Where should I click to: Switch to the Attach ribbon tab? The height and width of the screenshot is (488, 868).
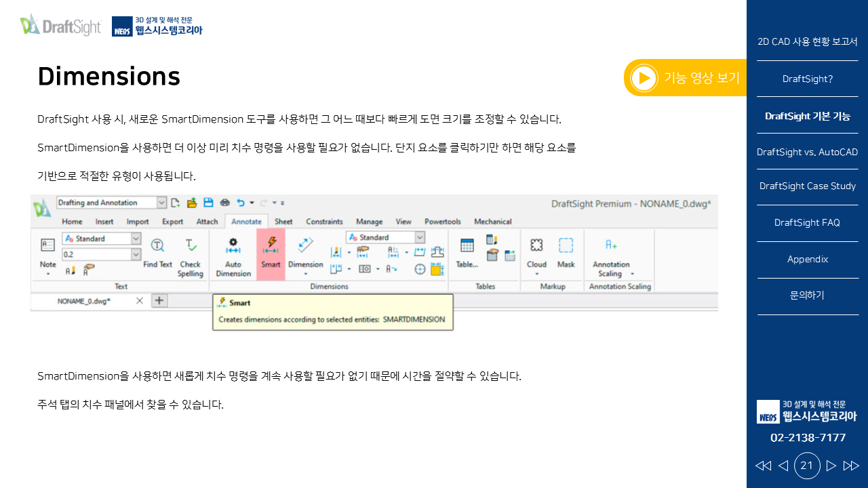[x=207, y=222]
